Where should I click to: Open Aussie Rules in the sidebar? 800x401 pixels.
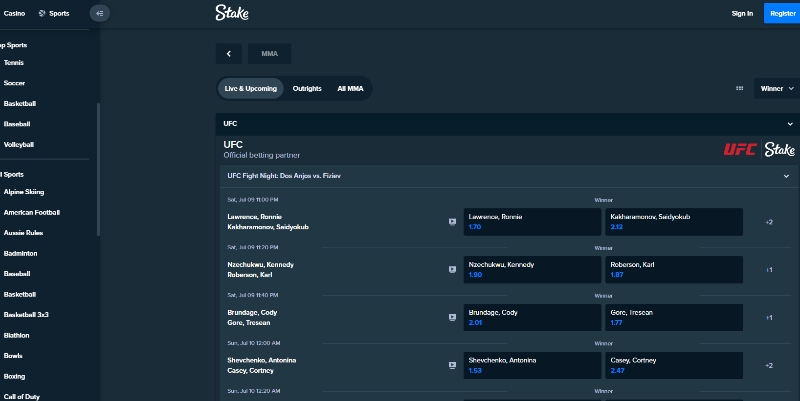pos(23,233)
